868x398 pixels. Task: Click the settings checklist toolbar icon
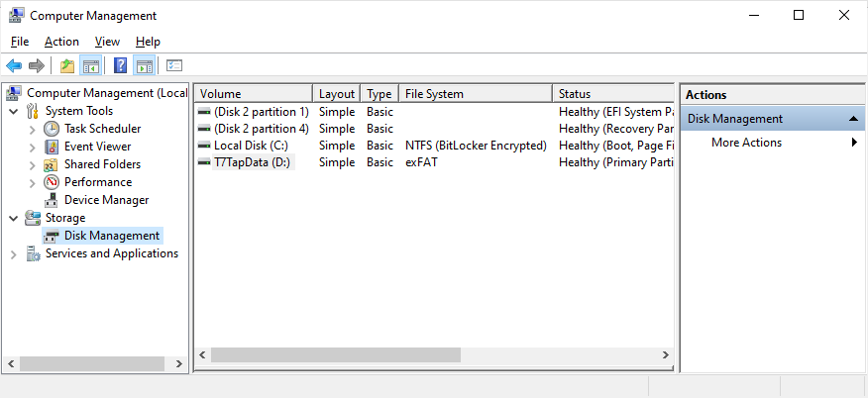coord(174,66)
